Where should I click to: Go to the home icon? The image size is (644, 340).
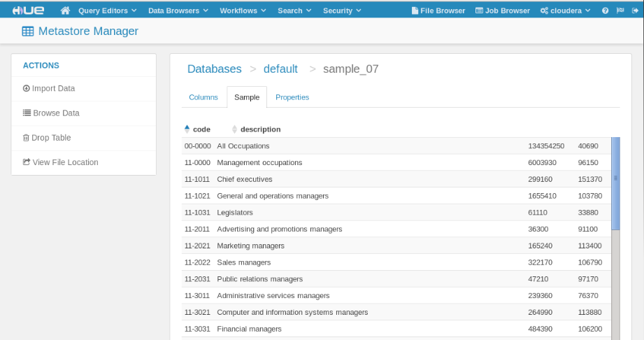pos(65,10)
